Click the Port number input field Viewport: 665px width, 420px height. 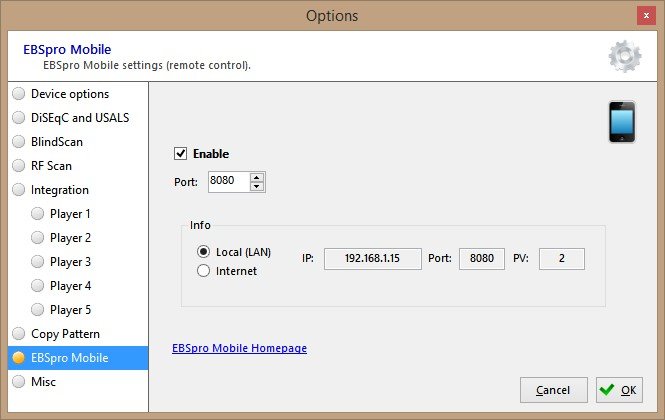pos(227,182)
